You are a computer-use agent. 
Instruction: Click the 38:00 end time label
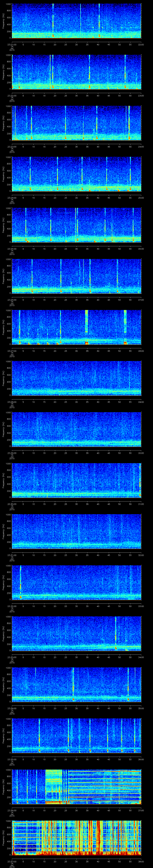coord(141,861)
